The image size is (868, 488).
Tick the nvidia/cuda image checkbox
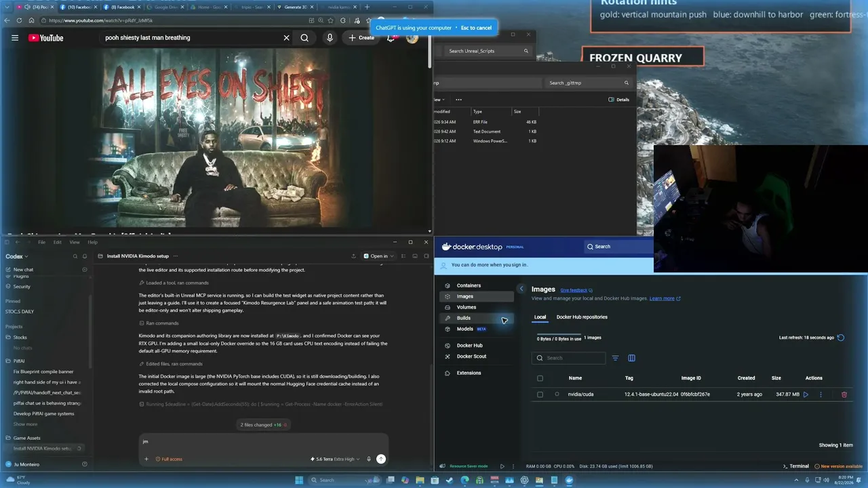[540, 394]
